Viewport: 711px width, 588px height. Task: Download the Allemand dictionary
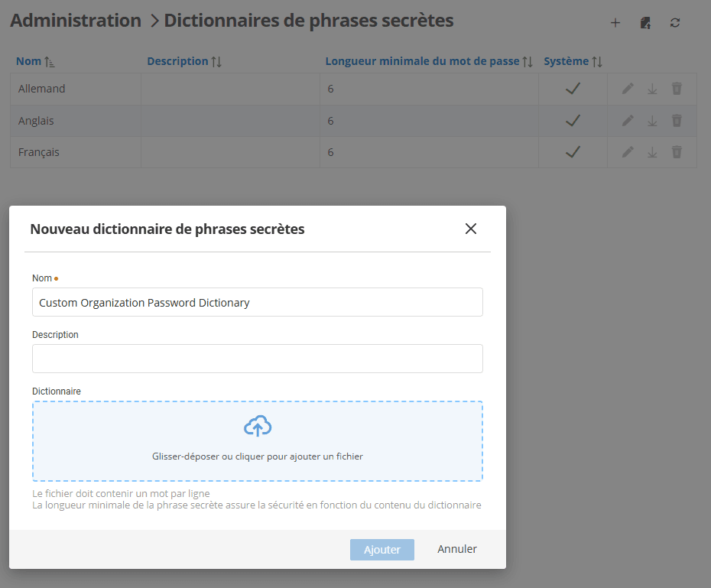(x=651, y=88)
